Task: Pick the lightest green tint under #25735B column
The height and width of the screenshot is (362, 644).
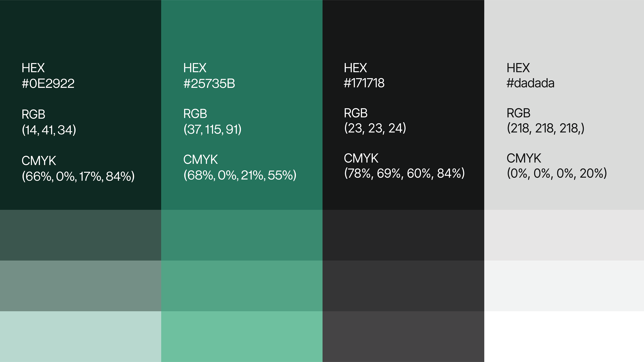Action: point(242,337)
